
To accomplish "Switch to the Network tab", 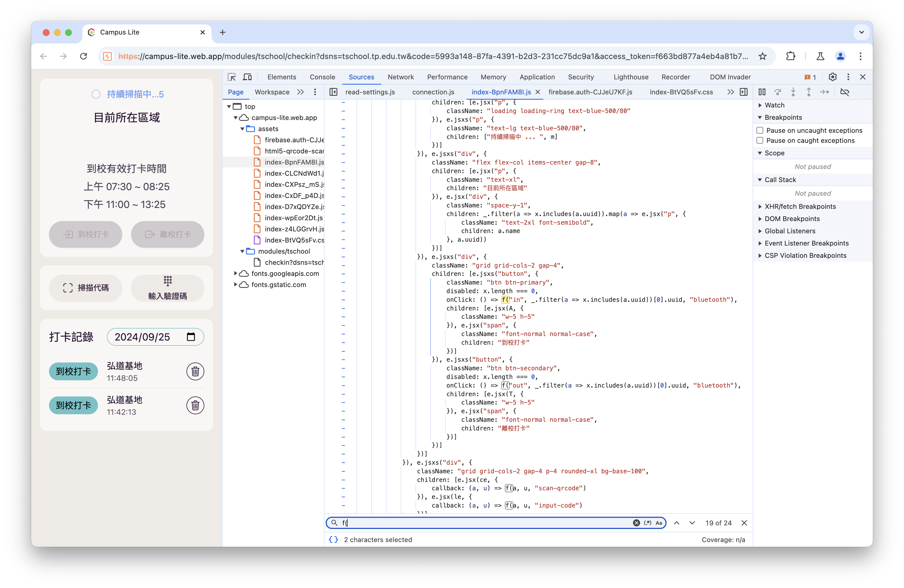I will click(400, 77).
